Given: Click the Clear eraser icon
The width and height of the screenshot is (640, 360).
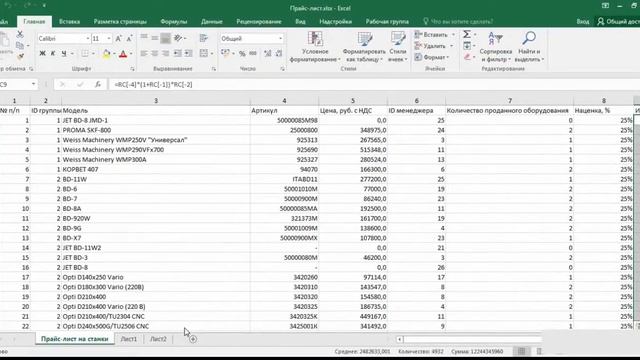Looking at the screenshot, I should (x=467, y=57).
